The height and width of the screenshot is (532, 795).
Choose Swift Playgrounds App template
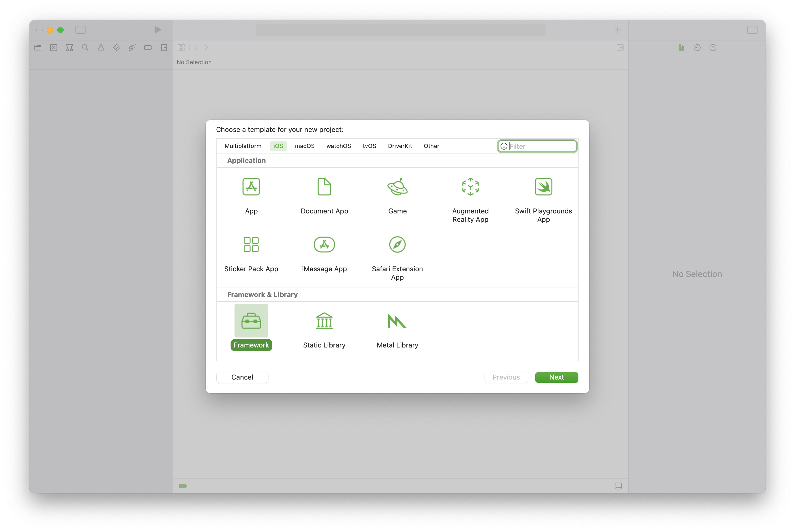(543, 187)
